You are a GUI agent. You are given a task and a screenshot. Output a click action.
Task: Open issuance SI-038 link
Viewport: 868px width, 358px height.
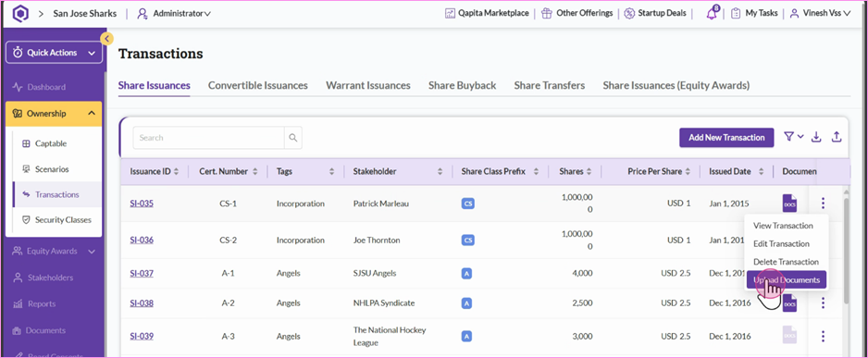click(142, 302)
